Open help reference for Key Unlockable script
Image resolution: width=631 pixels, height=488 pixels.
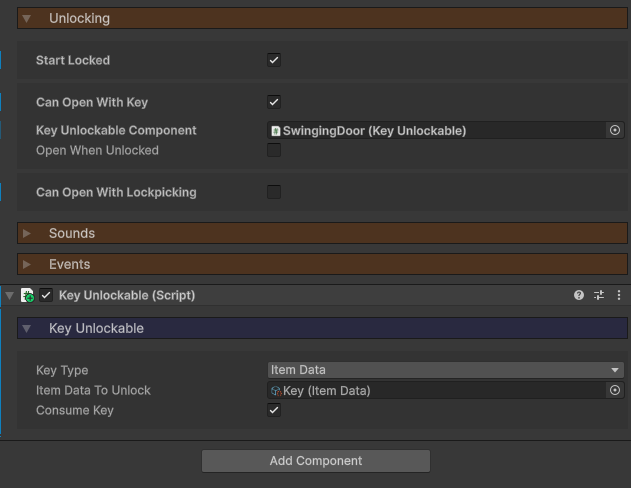[x=579, y=295]
